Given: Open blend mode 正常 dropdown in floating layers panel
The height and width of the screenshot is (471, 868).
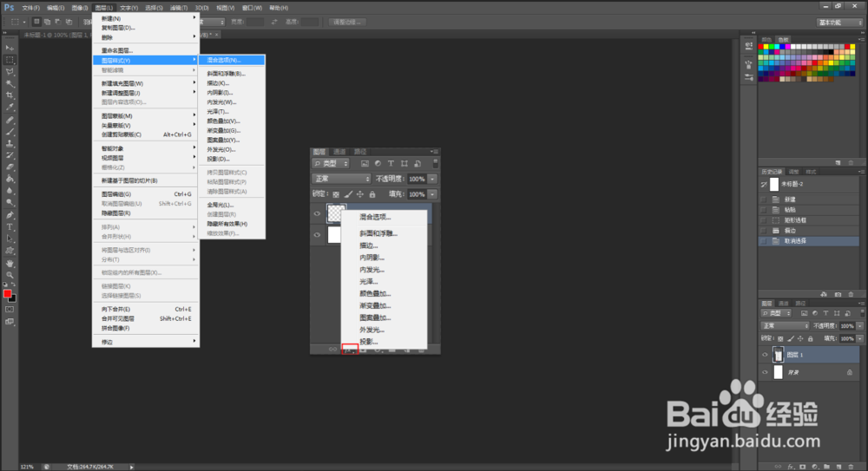Looking at the screenshot, I should click(341, 179).
